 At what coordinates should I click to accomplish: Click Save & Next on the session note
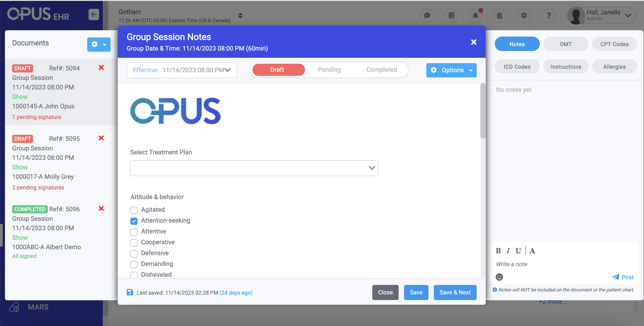click(455, 292)
